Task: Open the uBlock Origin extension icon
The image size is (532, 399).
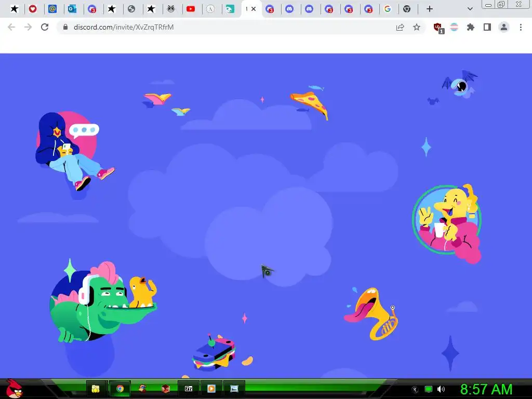Action: (438, 28)
